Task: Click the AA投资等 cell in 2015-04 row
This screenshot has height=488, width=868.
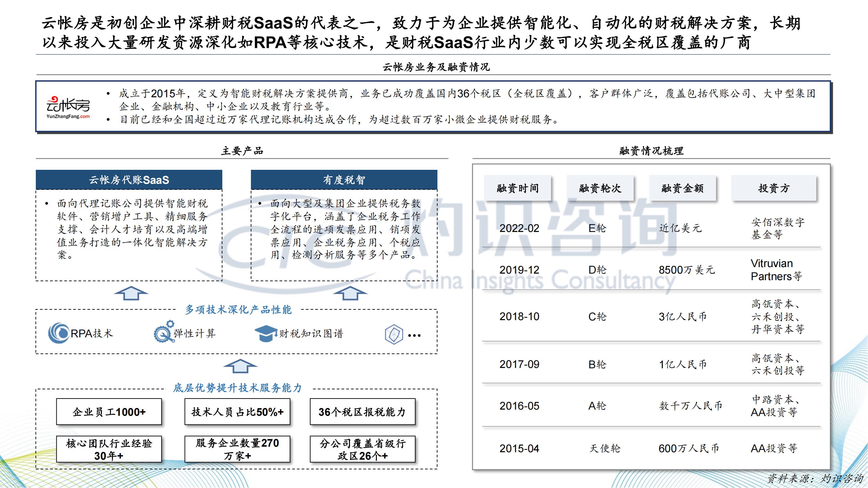Action: click(774, 449)
